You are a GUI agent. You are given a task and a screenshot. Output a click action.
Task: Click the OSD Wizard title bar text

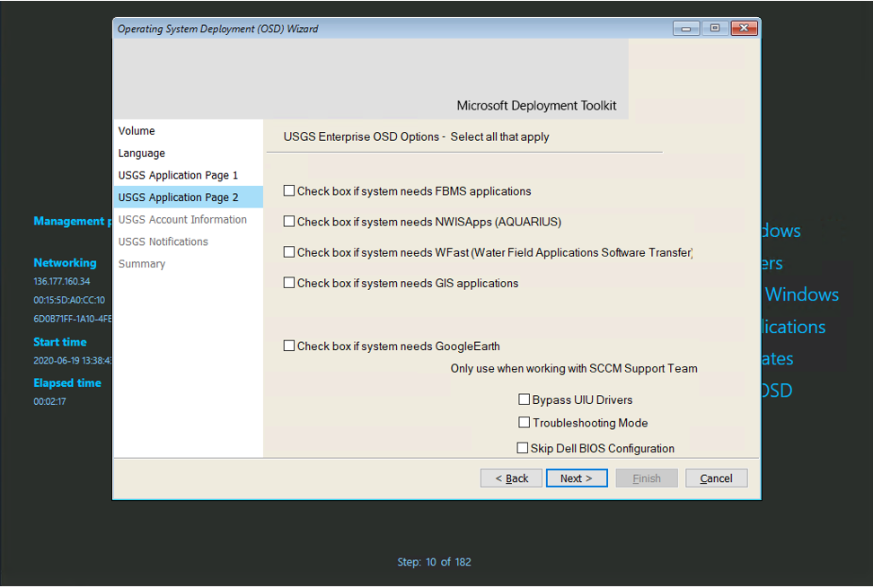[217, 29]
